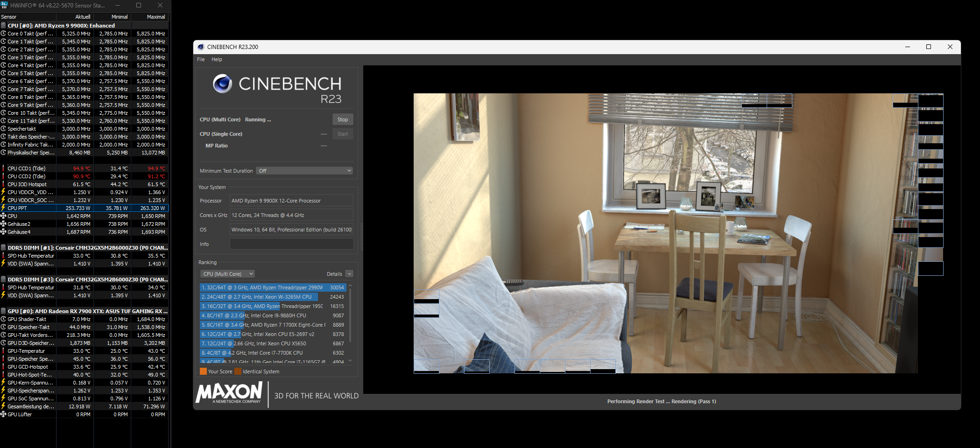Select ranking entry Xeon E5-2697 v2
The width and height of the screenshot is (980, 448).
point(273,334)
